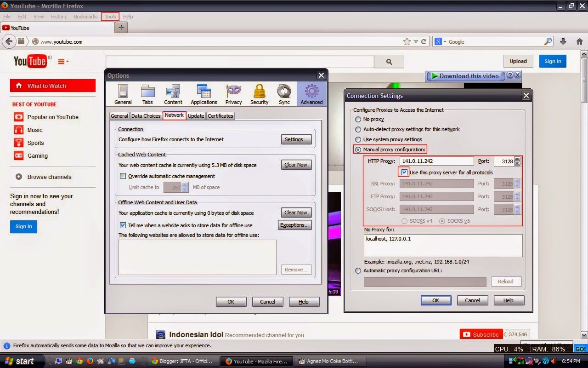The width and height of the screenshot is (588, 368).
Task: Open the URL bar history dropdown arrow
Action: click(x=416, y=41)
